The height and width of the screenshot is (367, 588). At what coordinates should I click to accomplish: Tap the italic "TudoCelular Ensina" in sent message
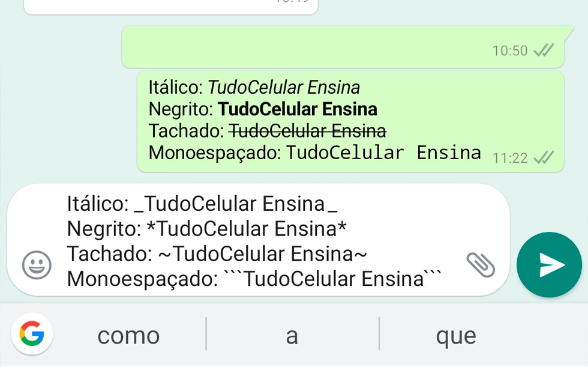[x=284, y=88]
